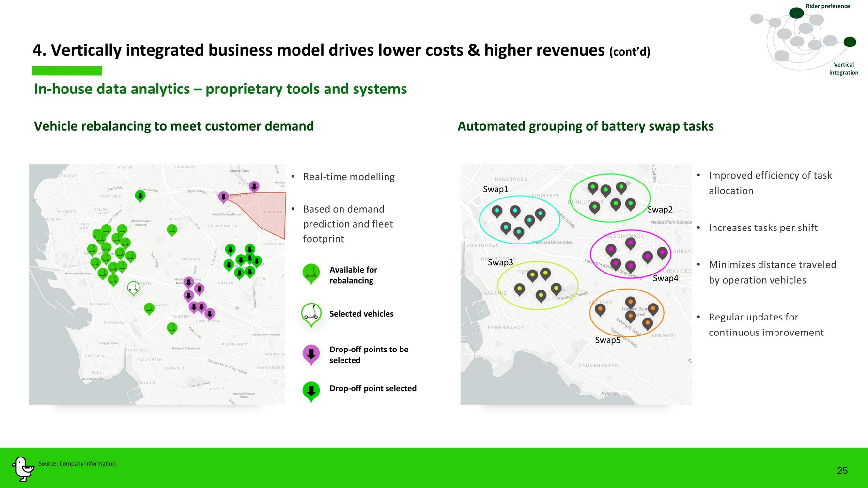Click the Vehicle rebalancing to meet customer demand heading
This screenshot has height=488, width=868.
pyautogui.click(x=173, y=126)
